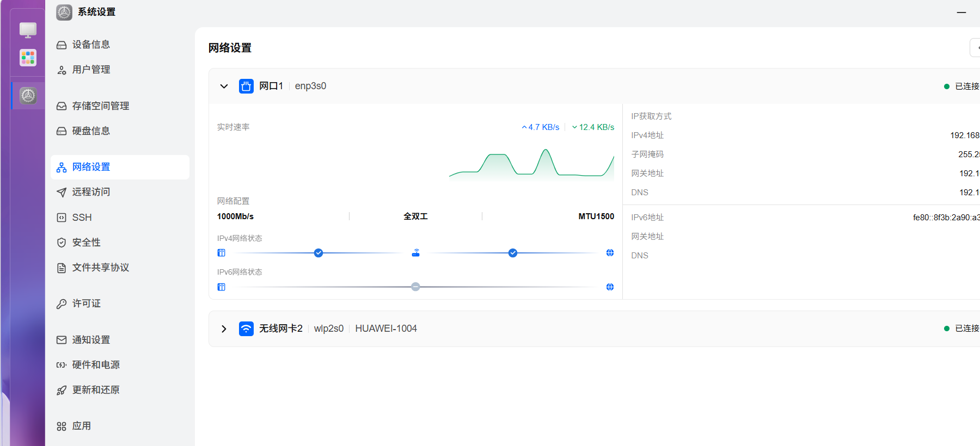980x446 pixels.
Task: Open 更新和还原 settings
Action: click(96, 390)
